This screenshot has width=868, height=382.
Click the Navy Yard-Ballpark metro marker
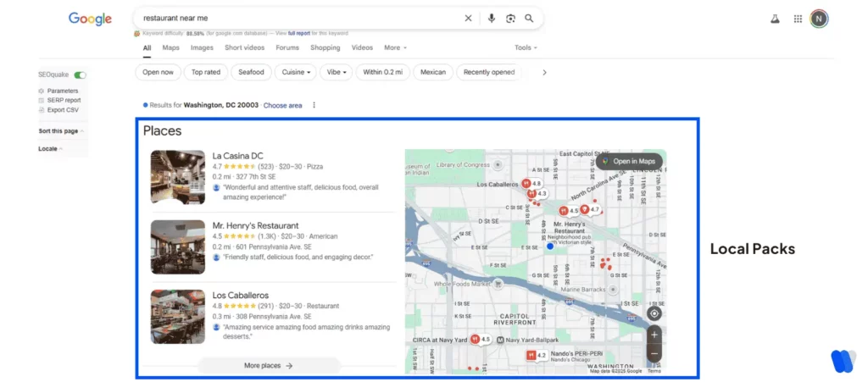(500, 340)
